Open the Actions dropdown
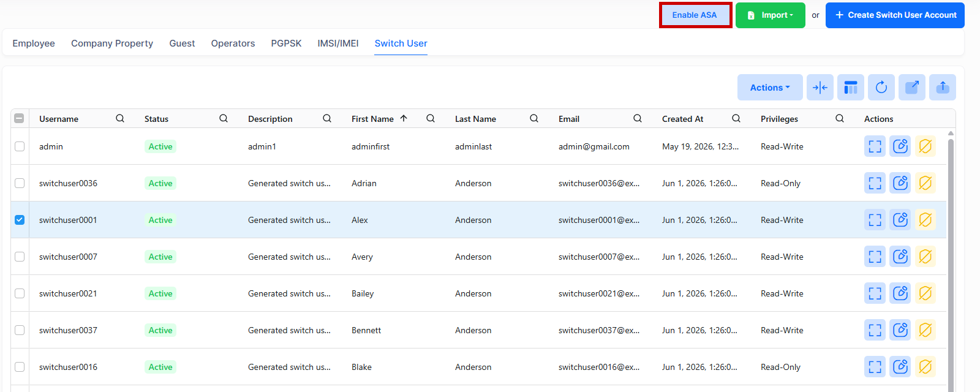The image size is (980, 392). 770,88
